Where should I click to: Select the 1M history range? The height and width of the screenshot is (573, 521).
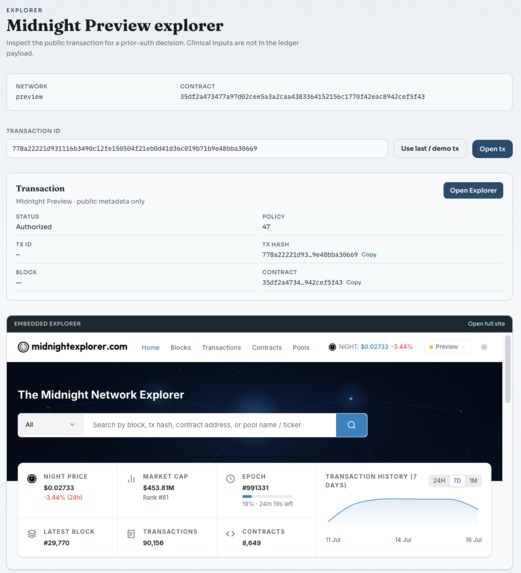click(x=473, y=481)
